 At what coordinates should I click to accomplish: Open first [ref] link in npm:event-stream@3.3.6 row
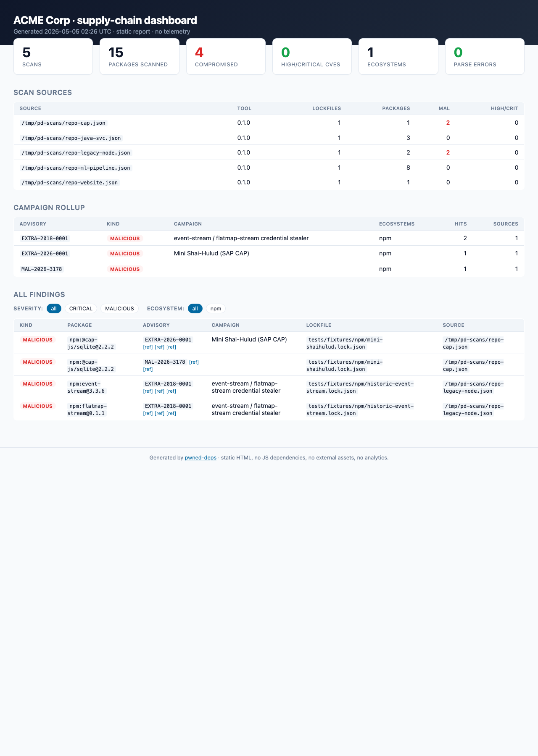point(148,391)
